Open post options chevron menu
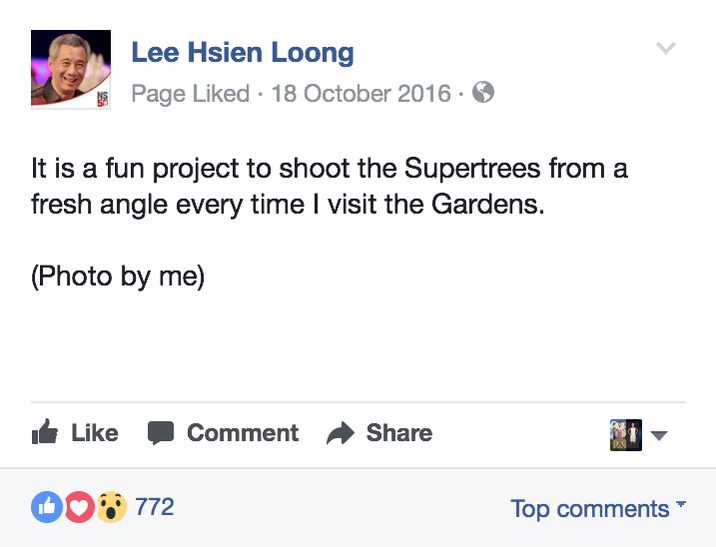 pyautogui.click(x=666, y=47)
